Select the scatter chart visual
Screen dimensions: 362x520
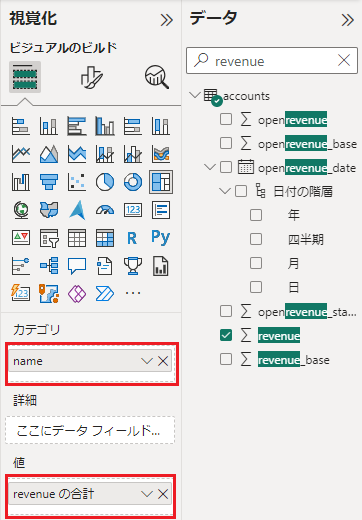tap(77, 182)
